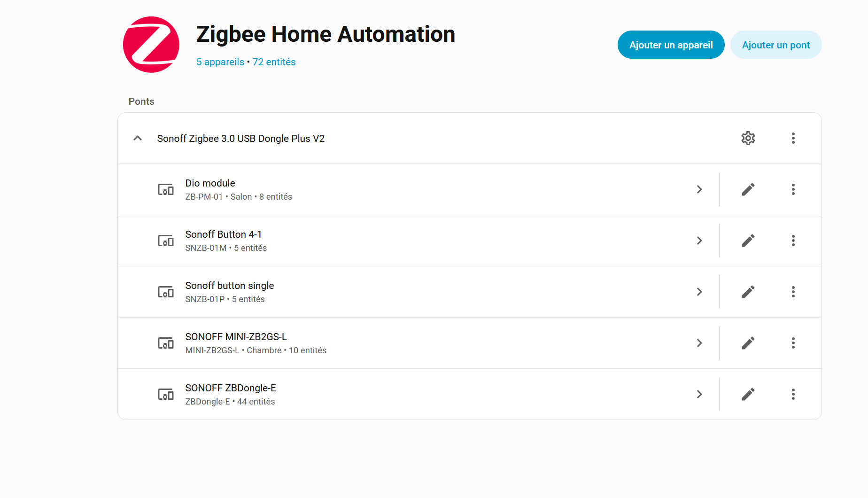Edit the Dio module device name
This screenshot has height=498, width=868.
tap(748, 189)
